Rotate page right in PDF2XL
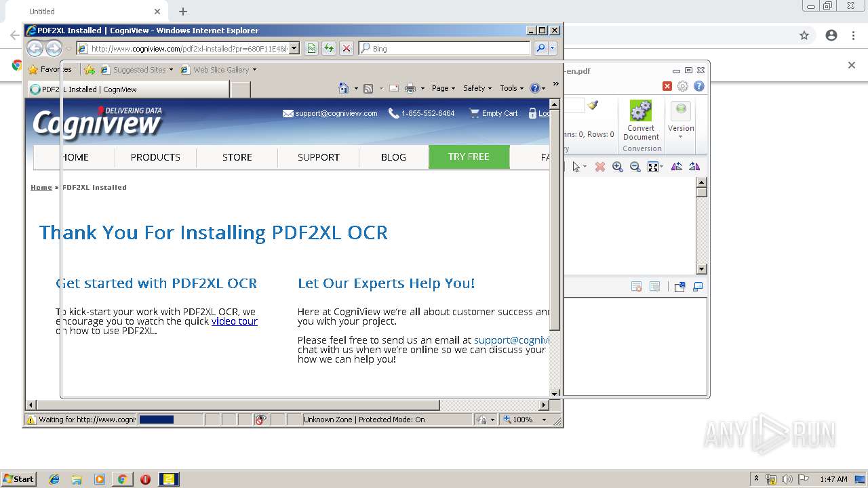Screen dimensions: 868x488 (x=694, y=167)
